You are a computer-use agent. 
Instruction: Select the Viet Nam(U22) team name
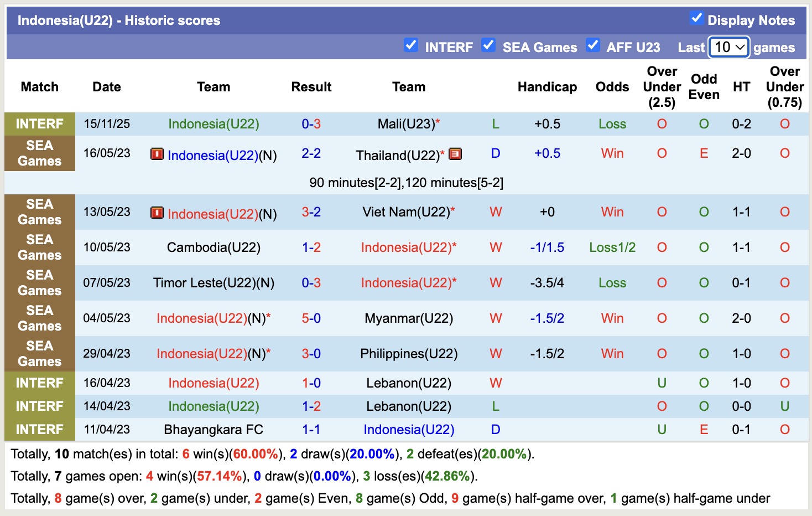click(406, 212)
